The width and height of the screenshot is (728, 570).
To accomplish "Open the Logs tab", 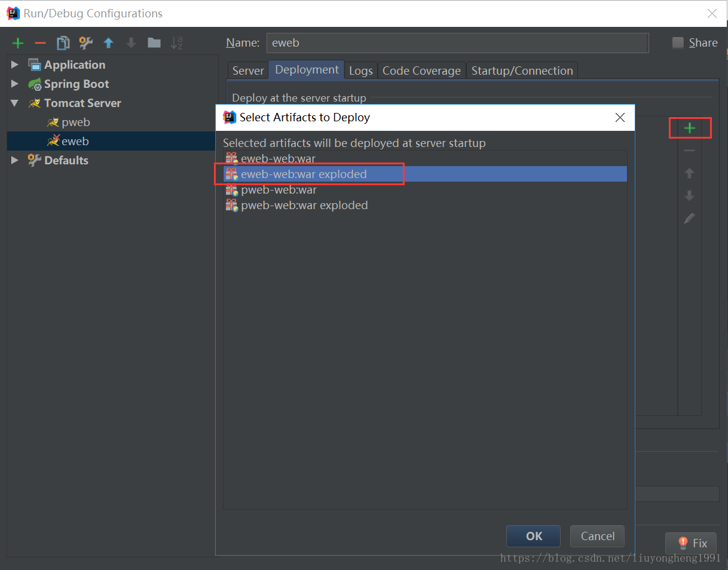I will point(361,71).
